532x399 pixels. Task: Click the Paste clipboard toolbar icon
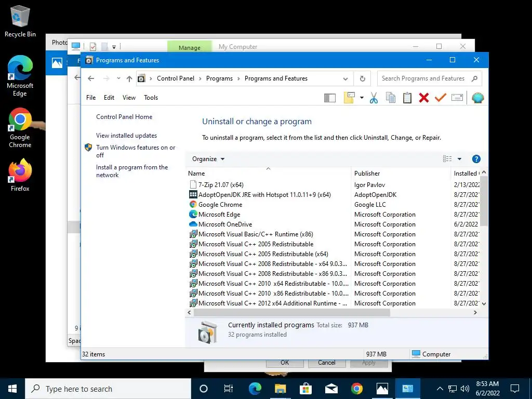click(407, 98)
